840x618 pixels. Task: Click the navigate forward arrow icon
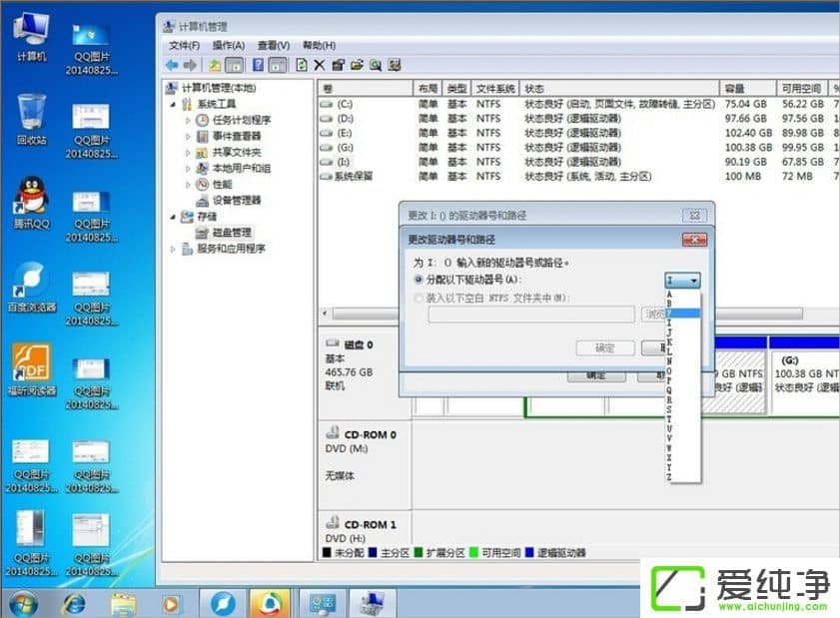pos(189,65)
